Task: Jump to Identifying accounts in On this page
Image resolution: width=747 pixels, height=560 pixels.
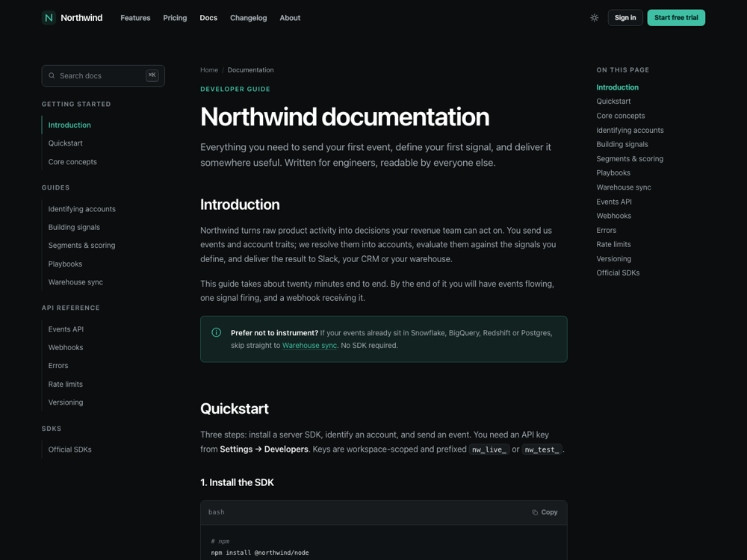Action: (630, 130)
